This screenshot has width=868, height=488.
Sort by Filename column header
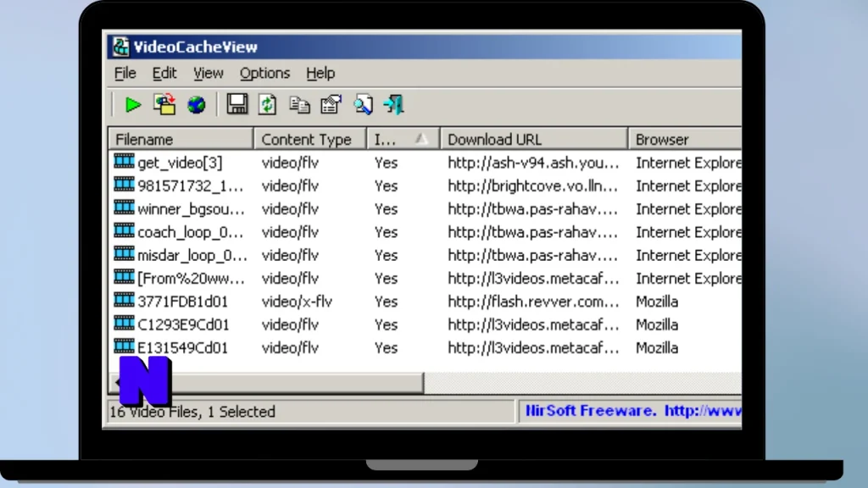click(x=181, y=139)
